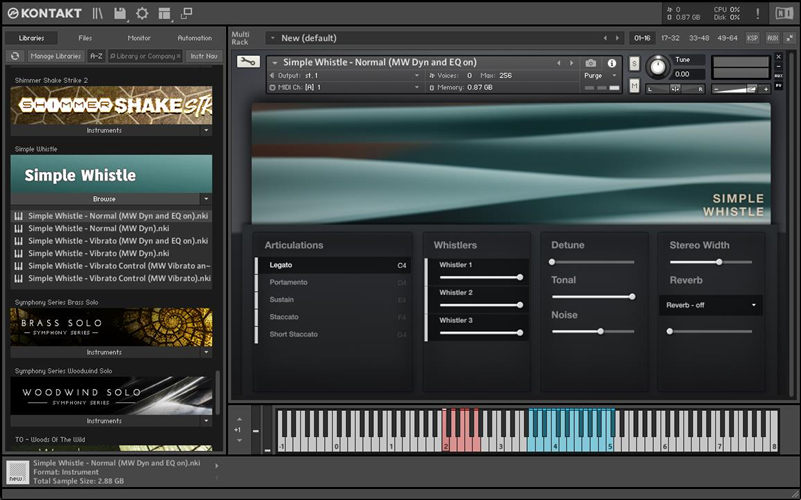
Task: Click the wrench edit instrument icon
Action: pos(247,62)
